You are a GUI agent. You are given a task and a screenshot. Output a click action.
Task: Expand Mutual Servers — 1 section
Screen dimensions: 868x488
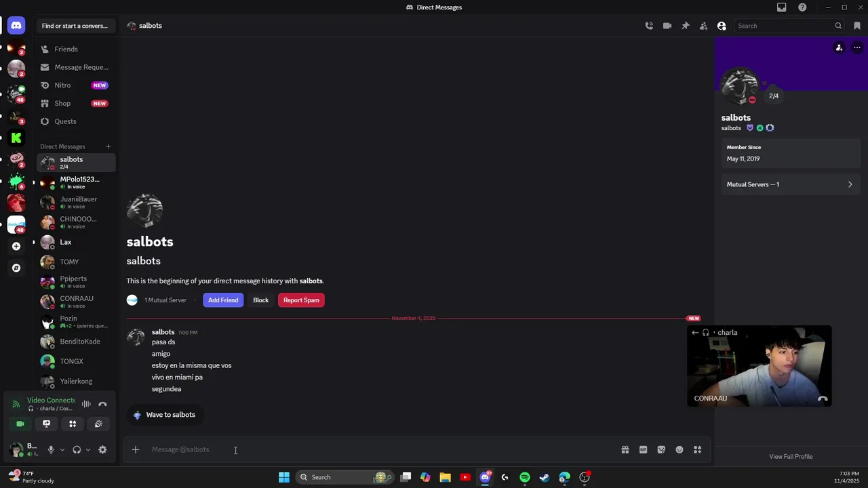(x=790, y=184)
